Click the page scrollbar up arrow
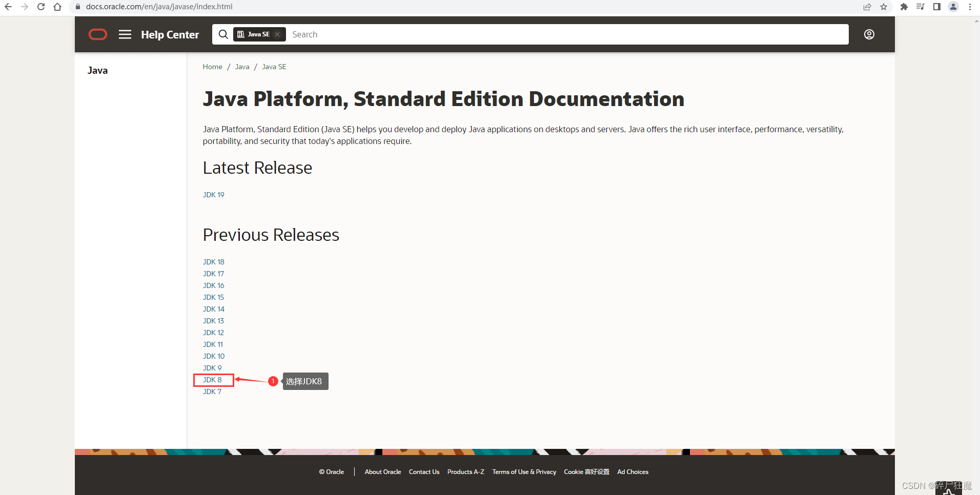Viewport: 980px width, 495px height. pos(976,21)
